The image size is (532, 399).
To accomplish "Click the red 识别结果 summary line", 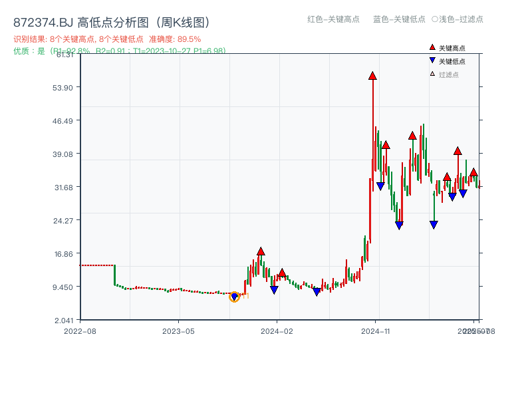I will (x=107, y=39).
